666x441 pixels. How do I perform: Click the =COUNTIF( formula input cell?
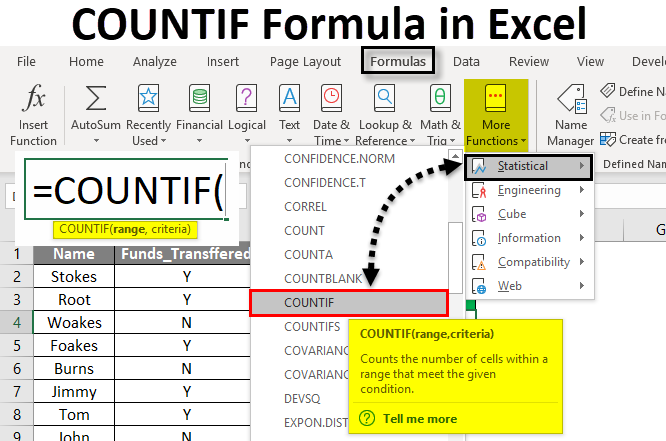pyautogui.click(x=126, y=189)
